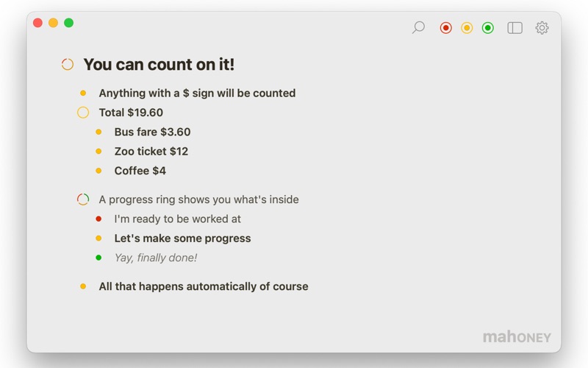Select All that happens automatically line
Image resolution: width=588 pixels, height=368 pixels.
(x=204, y=286)
